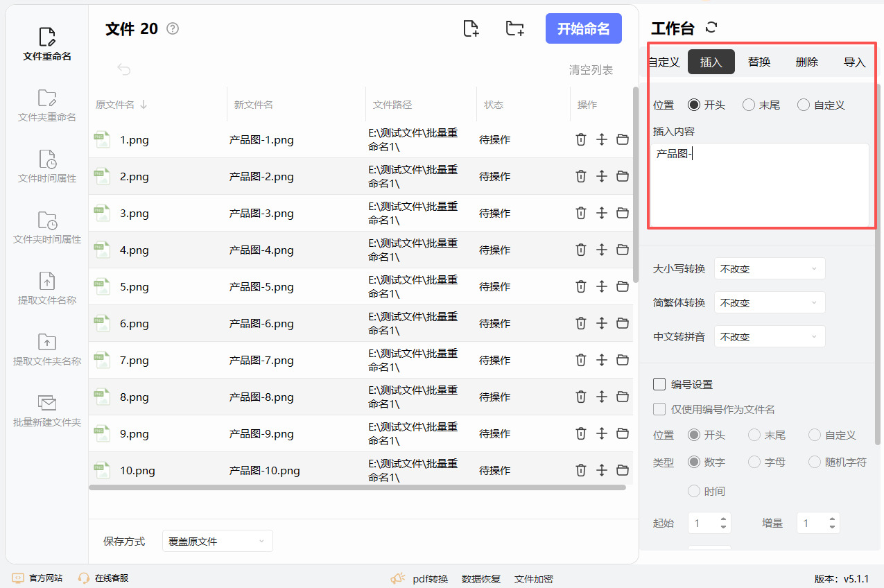Open the 保存方式 dropdown
Image resolution: width=884 pixels, height=588 pixels.
tap(217, 541)
